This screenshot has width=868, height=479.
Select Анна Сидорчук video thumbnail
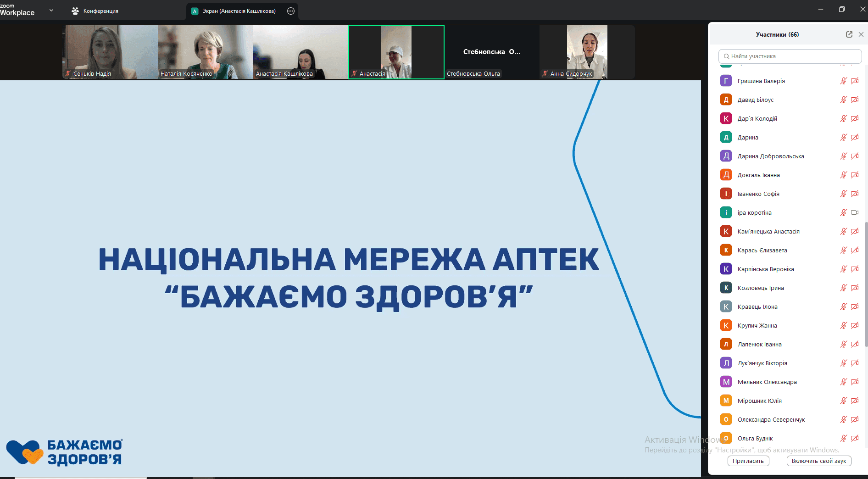click(587, 52)
